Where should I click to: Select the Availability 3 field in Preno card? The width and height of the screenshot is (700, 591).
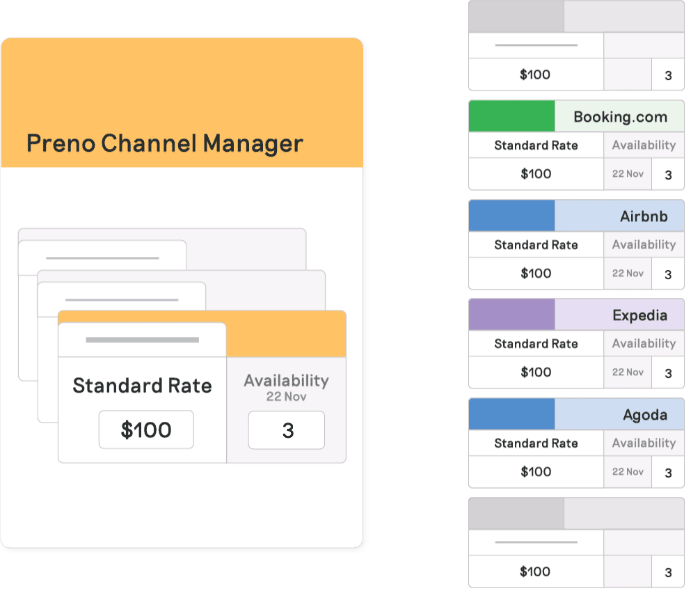point(287,430)
